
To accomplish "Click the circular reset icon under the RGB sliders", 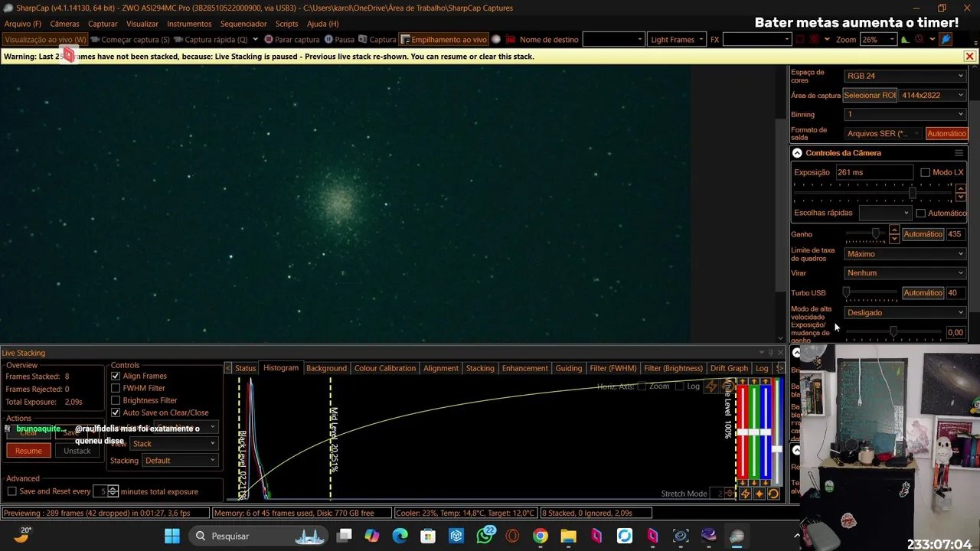I will (x=773, y=494).
